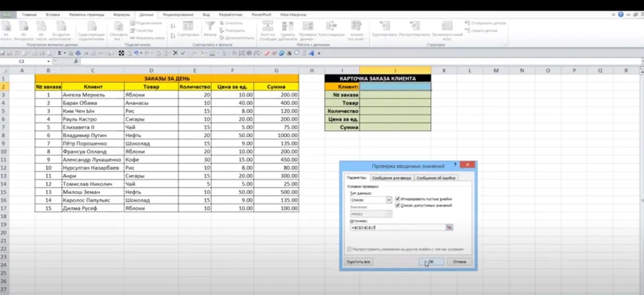The height and width of the screenshot is (295, 644).
Task: Expand the Name Box dropdown arrow
Action: click(x=48, y=61)
